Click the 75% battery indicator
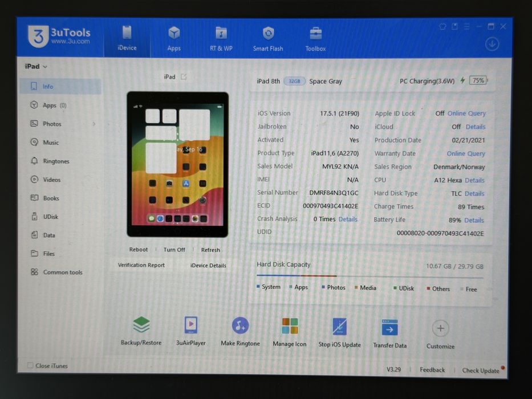The height and width of the screenshot is (399, 532). point(478,80)
